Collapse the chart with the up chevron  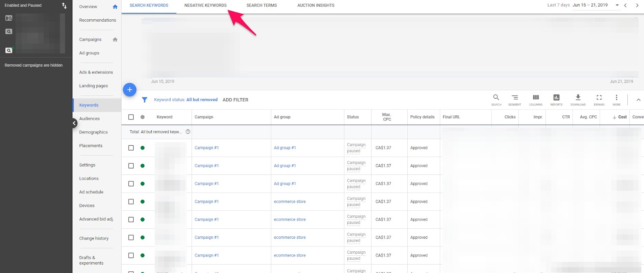pyautogui.click(x=638, y=100)
